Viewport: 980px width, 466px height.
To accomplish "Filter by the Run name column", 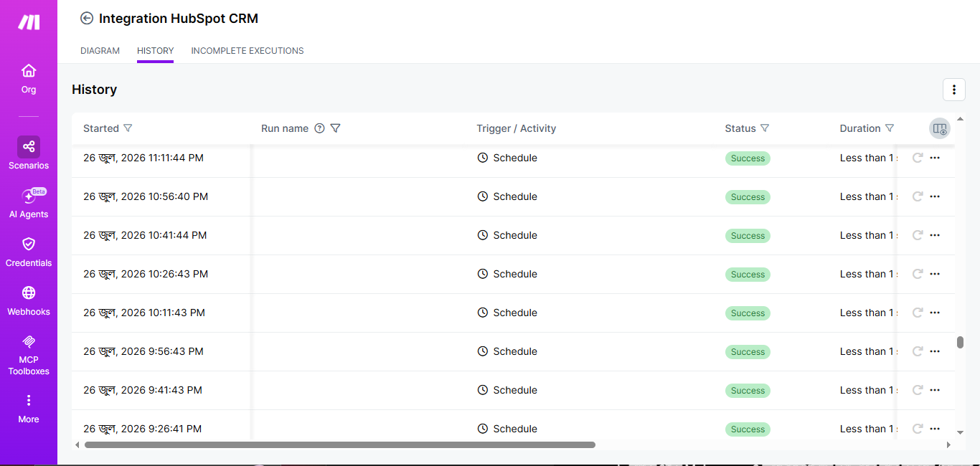I will [335, 128].
